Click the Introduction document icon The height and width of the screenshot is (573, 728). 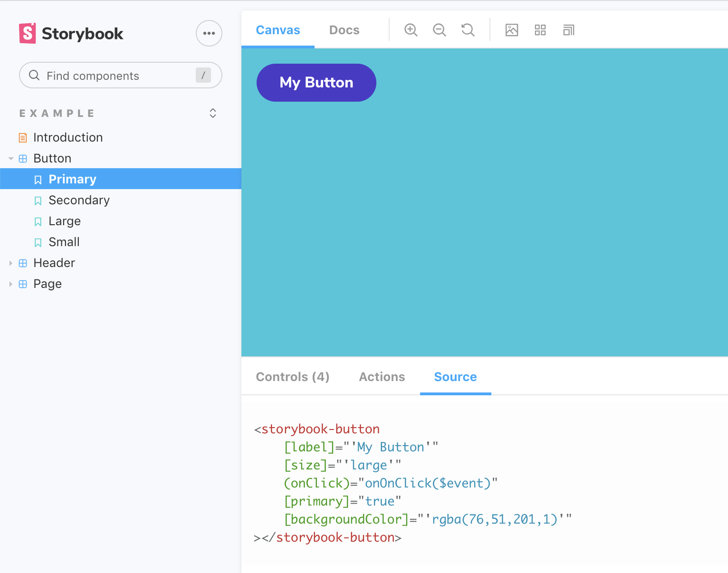coord(23,138)
